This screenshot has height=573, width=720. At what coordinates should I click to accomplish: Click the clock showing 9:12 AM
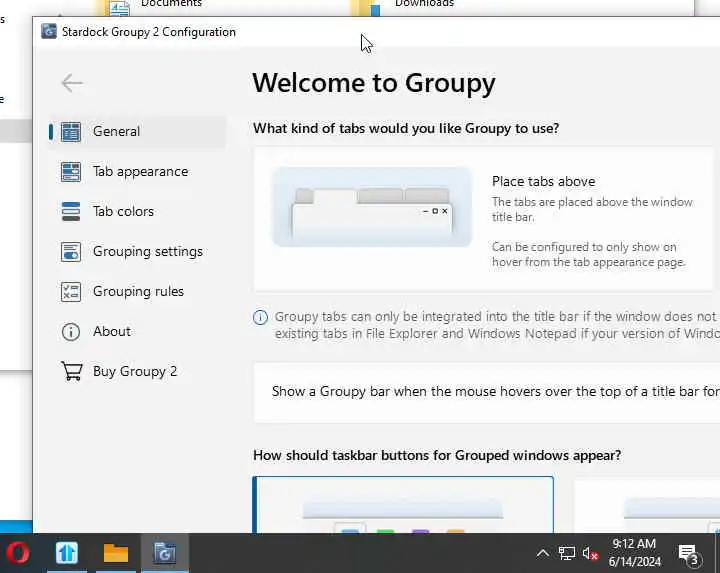[635, 553]
